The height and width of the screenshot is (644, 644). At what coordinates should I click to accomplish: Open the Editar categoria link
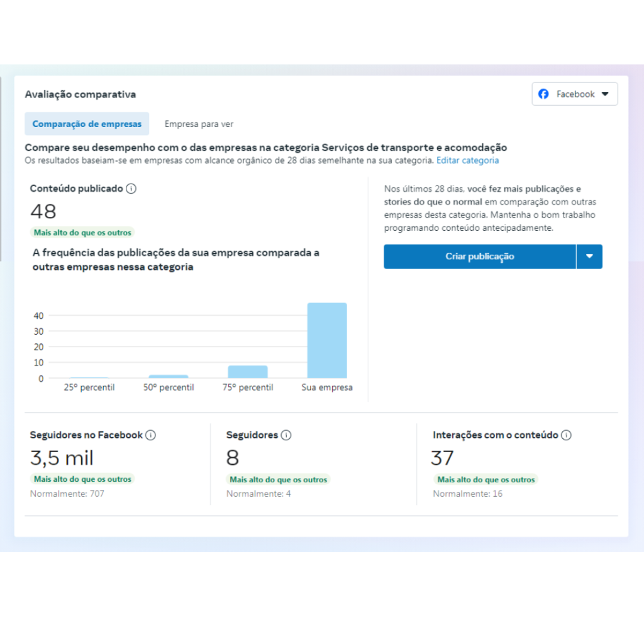pos(468,160)
